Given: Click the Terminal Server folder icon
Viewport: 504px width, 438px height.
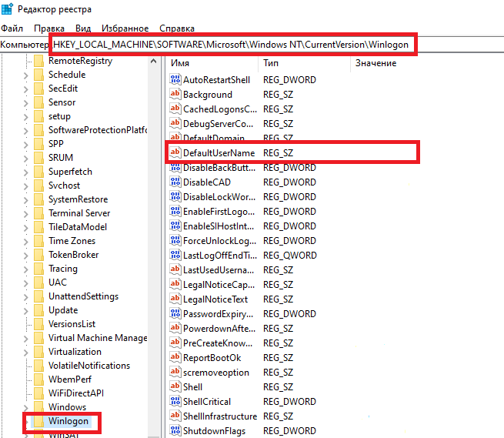Looking at the screenshot, I should [x=39, y=213].
